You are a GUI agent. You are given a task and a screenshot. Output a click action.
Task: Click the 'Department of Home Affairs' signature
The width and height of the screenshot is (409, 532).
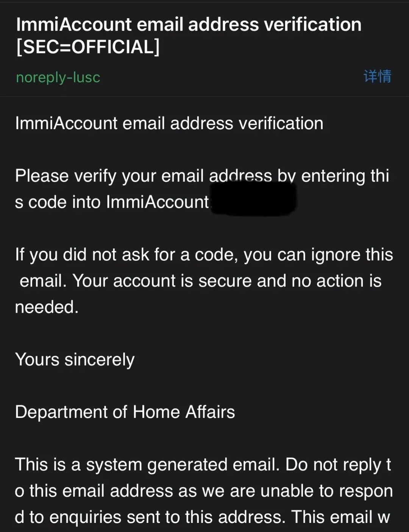(x=125, y=412)
